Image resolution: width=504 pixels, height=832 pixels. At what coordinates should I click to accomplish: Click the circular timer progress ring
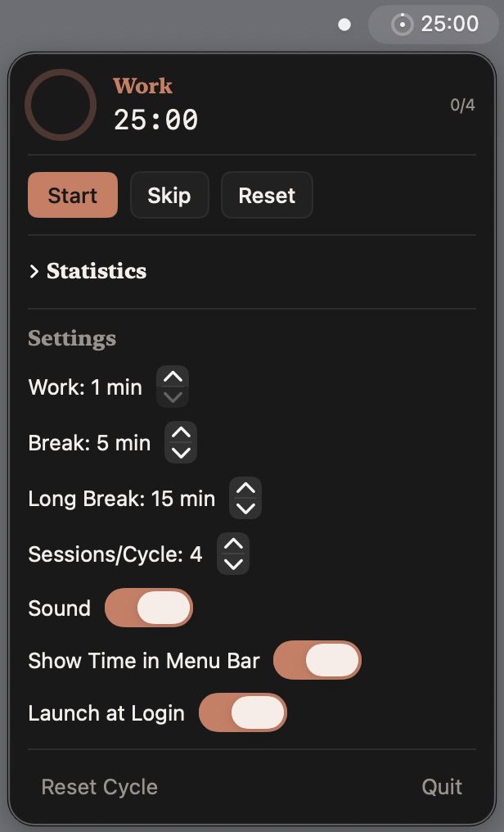click(x=60, y=105)
